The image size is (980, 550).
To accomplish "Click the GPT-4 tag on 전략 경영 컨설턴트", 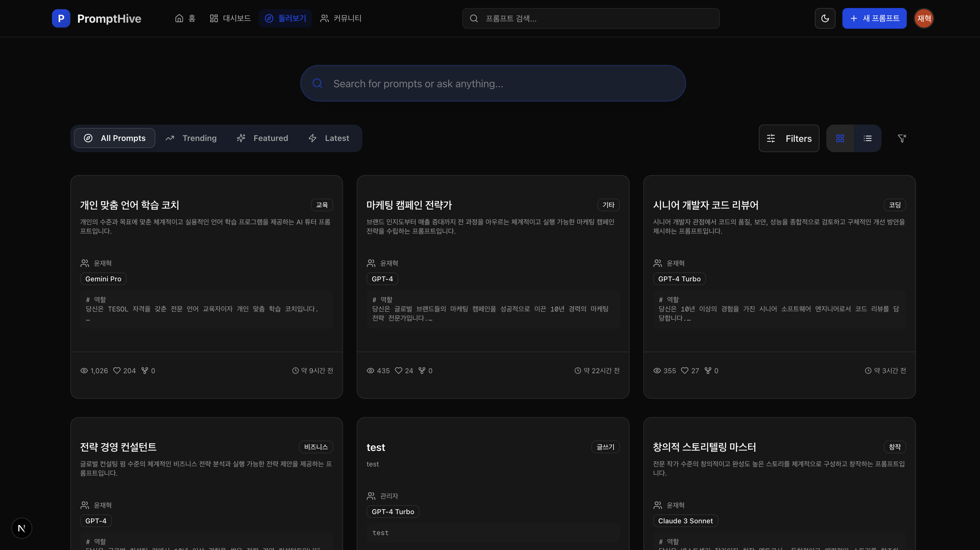I will point(96,521).
